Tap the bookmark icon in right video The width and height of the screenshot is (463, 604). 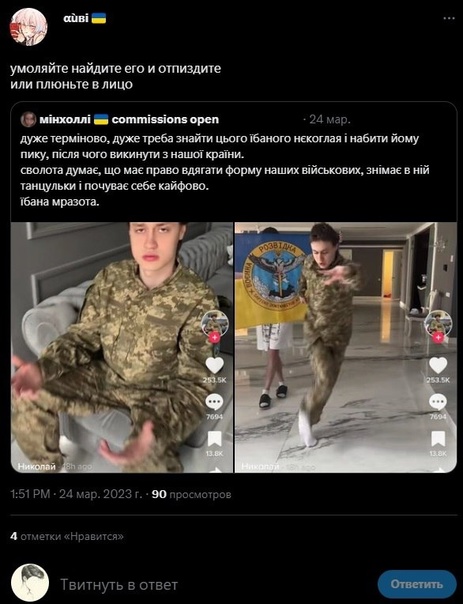(438, 439)
